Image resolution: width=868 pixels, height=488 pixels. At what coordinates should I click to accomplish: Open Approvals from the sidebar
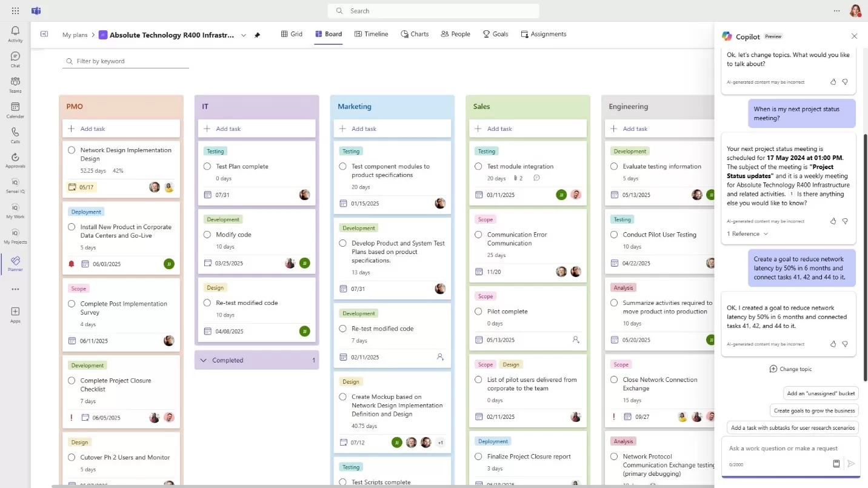click(15, 159)
